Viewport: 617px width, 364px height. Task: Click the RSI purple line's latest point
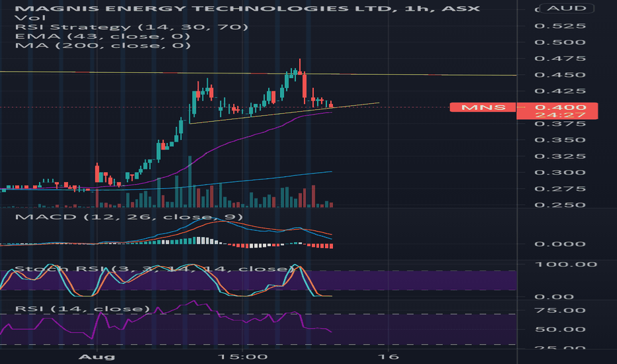[x=332, y=332]
